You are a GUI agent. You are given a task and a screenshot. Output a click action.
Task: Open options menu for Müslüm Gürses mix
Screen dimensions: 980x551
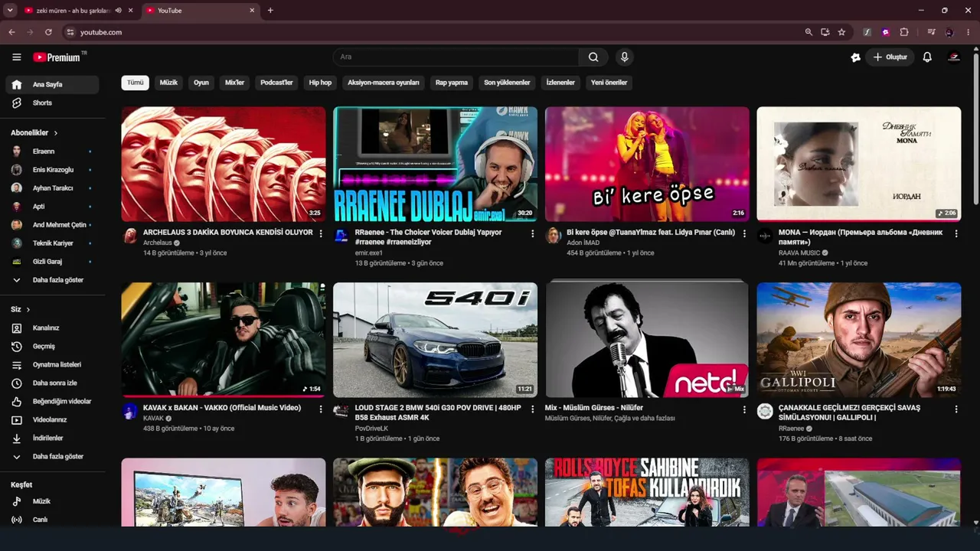point(744,409)
